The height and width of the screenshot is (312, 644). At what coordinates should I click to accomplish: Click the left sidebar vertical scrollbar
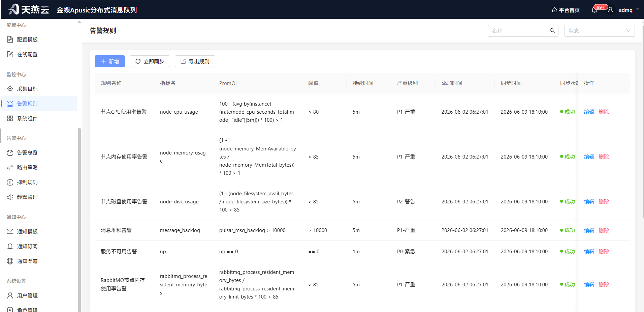click(x=79, y=219)
